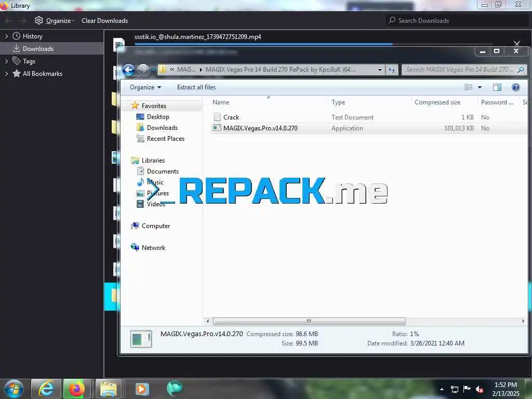Image resolution: width=532 pixels, height=399 pixels.
Task: Toggle the preview pane icon
Action: click(x=497, y=87)
